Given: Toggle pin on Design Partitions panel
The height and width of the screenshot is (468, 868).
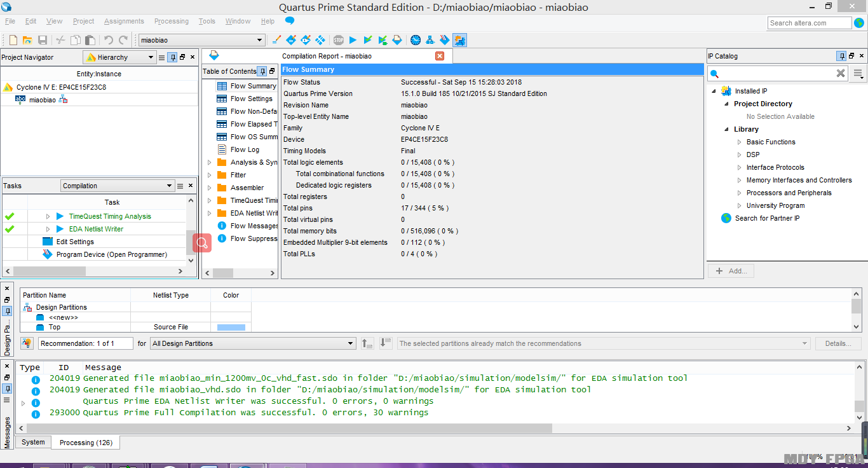Looking at the screenshot, I should [x=7, y=311].
